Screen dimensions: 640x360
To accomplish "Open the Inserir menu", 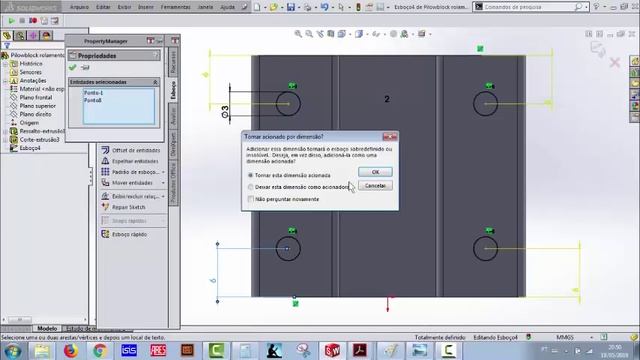I will click(x=146, y=7).
